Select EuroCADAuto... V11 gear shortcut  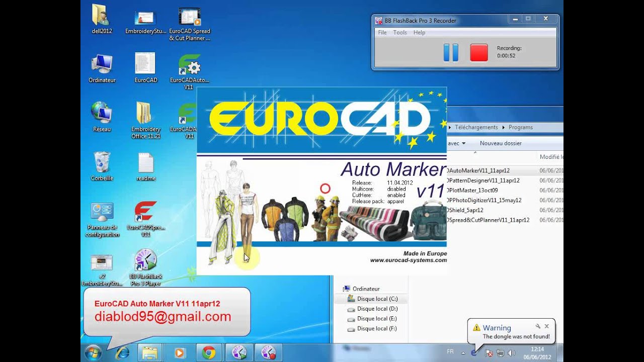coord(190,72)
